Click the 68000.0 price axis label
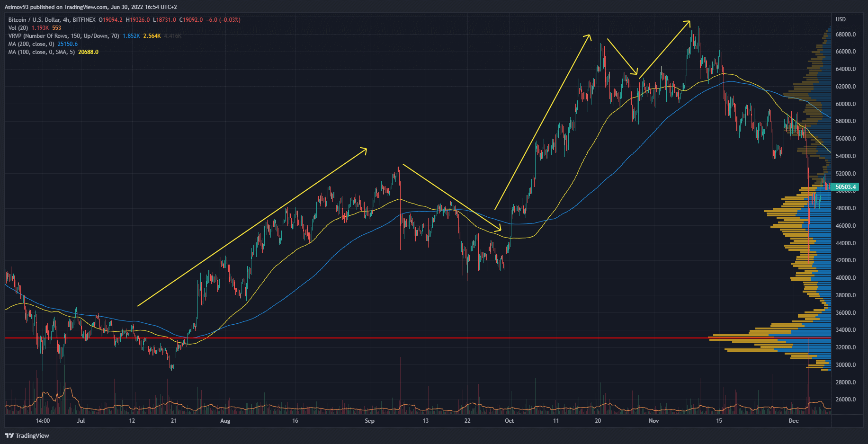Screen dimensions: 868x444 (845, 35)
